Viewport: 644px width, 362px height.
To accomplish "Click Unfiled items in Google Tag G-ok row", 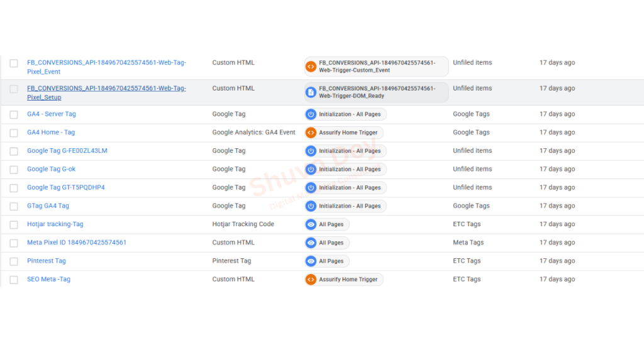I will tap(472, 169).
